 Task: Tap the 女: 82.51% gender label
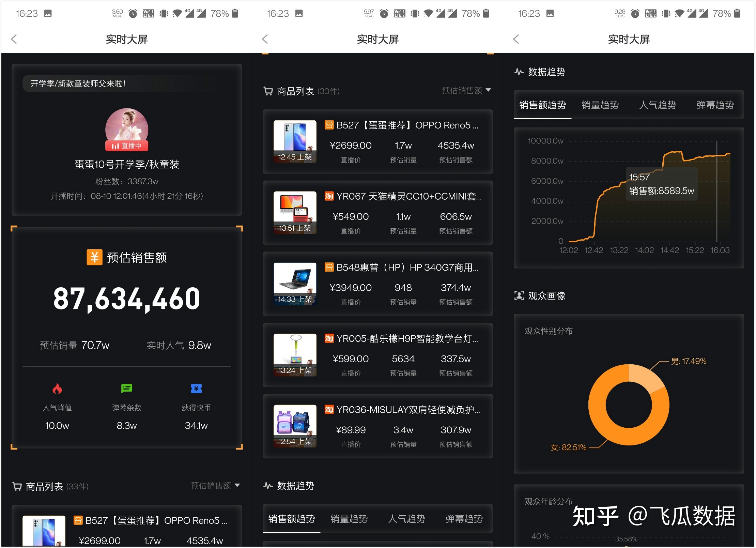click(569, 447)
